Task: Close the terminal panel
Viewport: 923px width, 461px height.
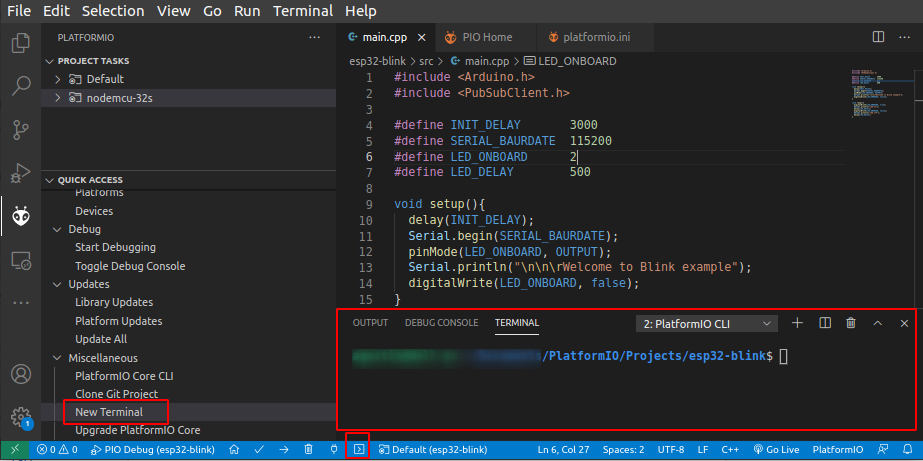Action: point(905,323)
